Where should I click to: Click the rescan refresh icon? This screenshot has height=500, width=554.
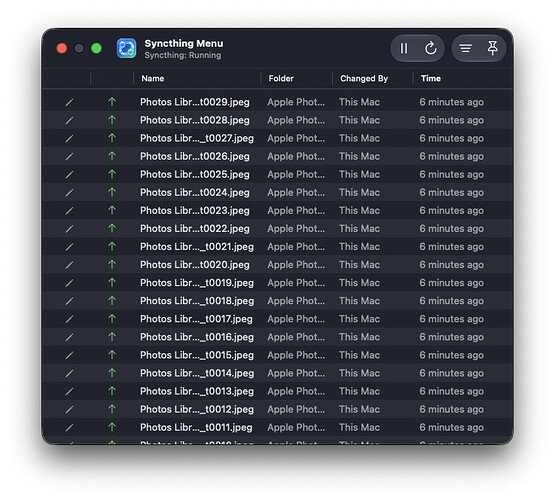click(430, 48)
